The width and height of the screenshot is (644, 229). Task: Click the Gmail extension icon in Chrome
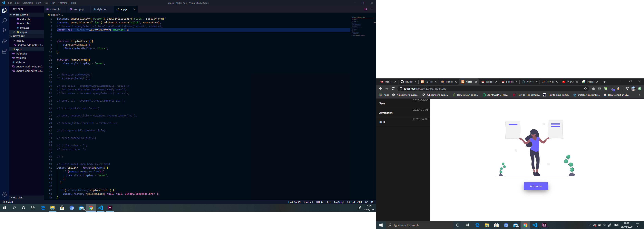pyautogui.click(x=600, y=89)
